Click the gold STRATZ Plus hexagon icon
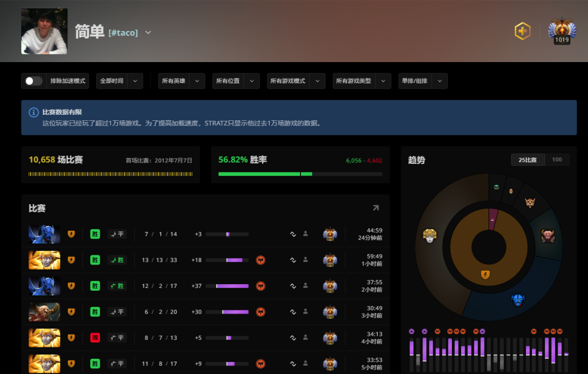Image resolution: width=588 pixels, height=374 pixels. pos(522,31)
